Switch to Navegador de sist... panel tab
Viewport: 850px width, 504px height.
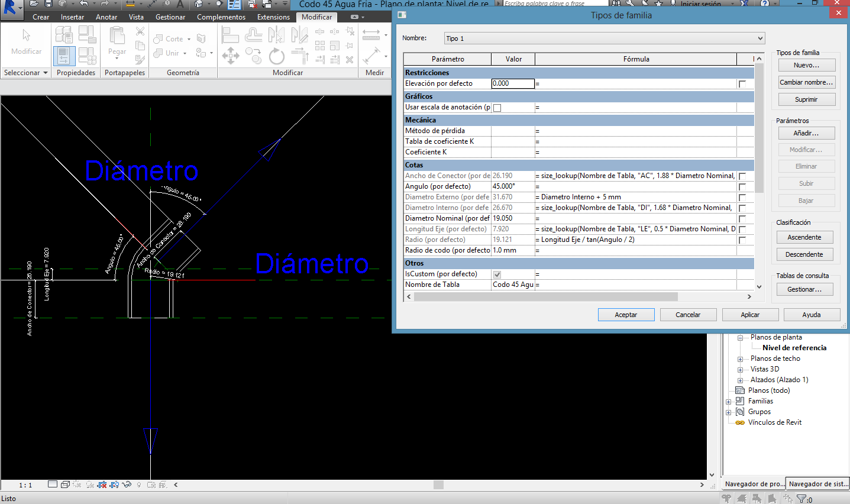(x=817, y=484)
